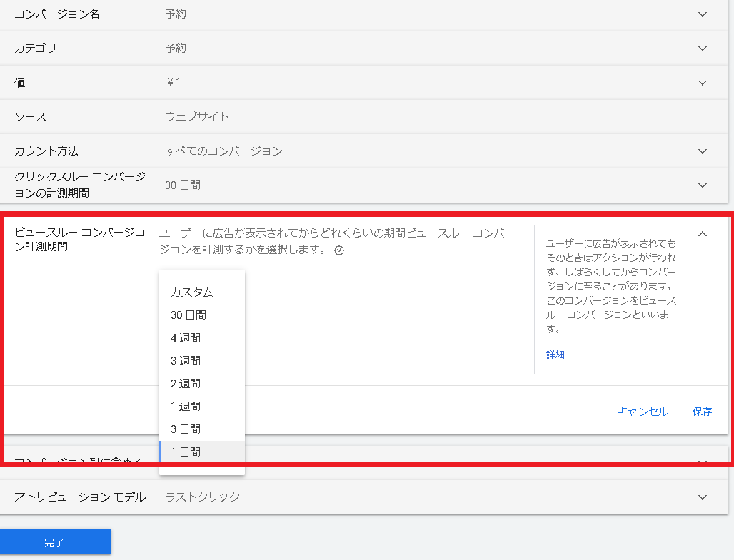
Task: Click the ¥1 value text
Action: [174, 83]
